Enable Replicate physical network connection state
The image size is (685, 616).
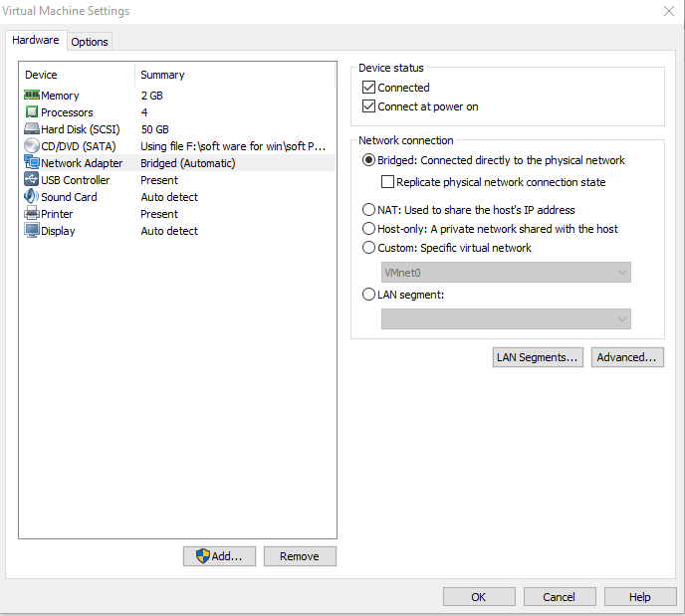tap(387, 181)
